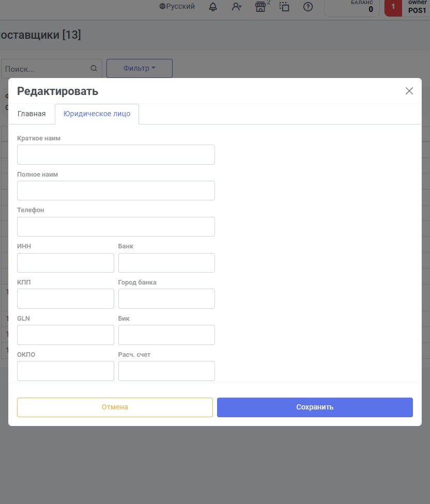Image resolution: width=430 pixels, height=504 pixels.
Task: Click the globe language icon
Action: [x=162, y=6]
